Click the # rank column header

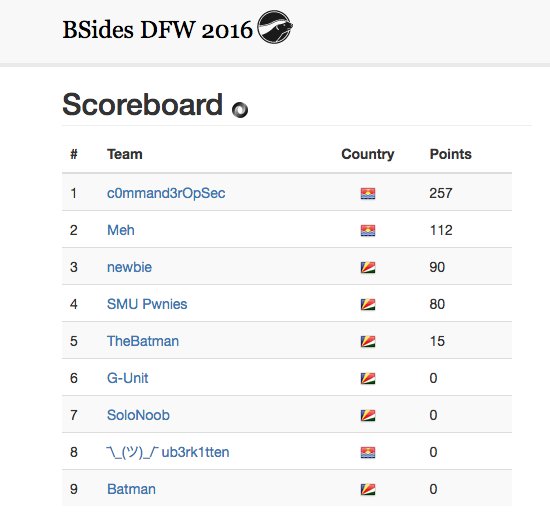pyautogui.click(x=74, y=154)
